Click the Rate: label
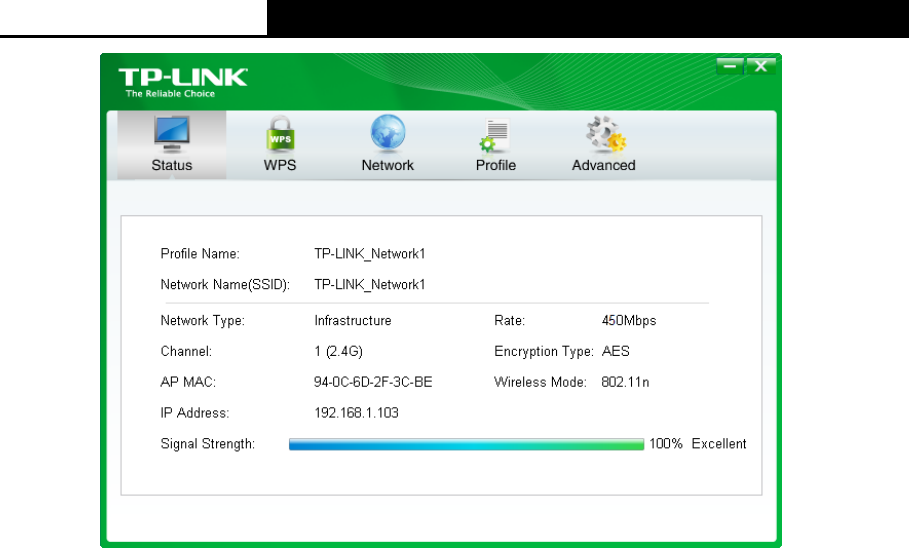909x548 pixels. (510, 321)
